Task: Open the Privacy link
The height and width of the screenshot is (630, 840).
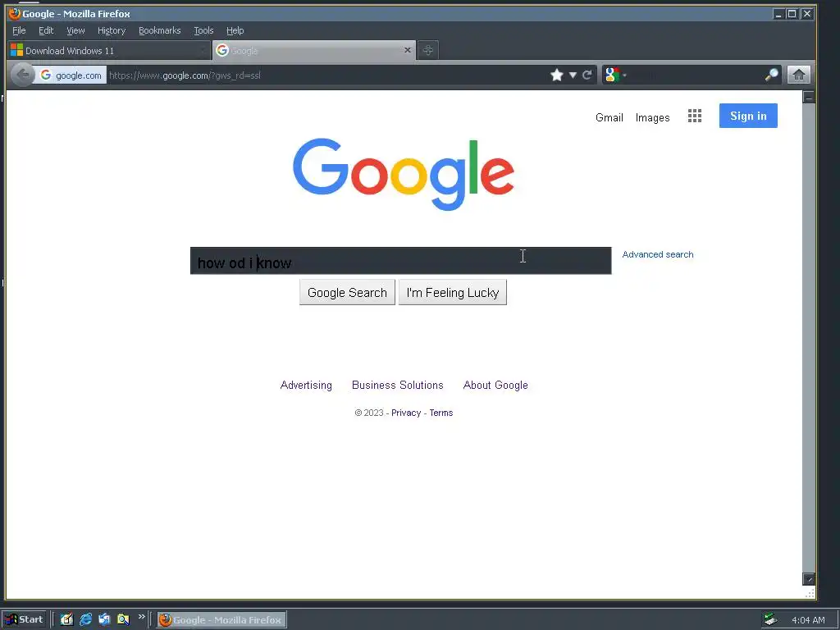Action: coord(406,413)
